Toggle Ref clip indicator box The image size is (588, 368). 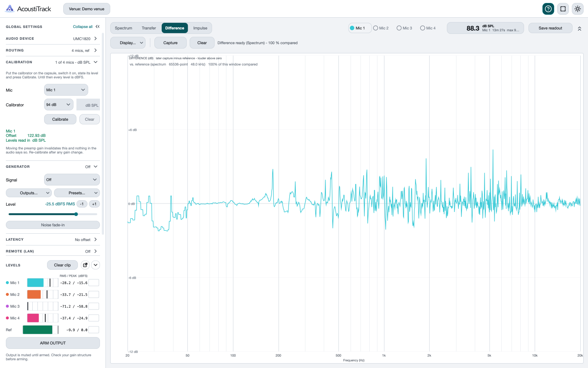coord(94,330)
